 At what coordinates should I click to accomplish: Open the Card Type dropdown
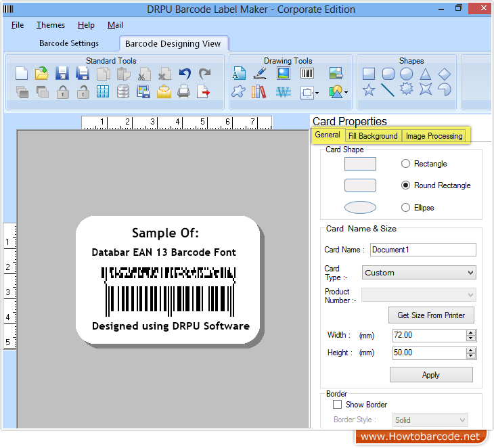coord(419,273)
